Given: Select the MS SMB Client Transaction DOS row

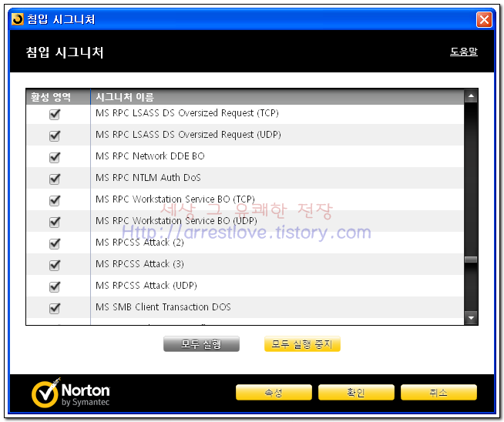Looking at the screenshot, I should tap(245, 307).
